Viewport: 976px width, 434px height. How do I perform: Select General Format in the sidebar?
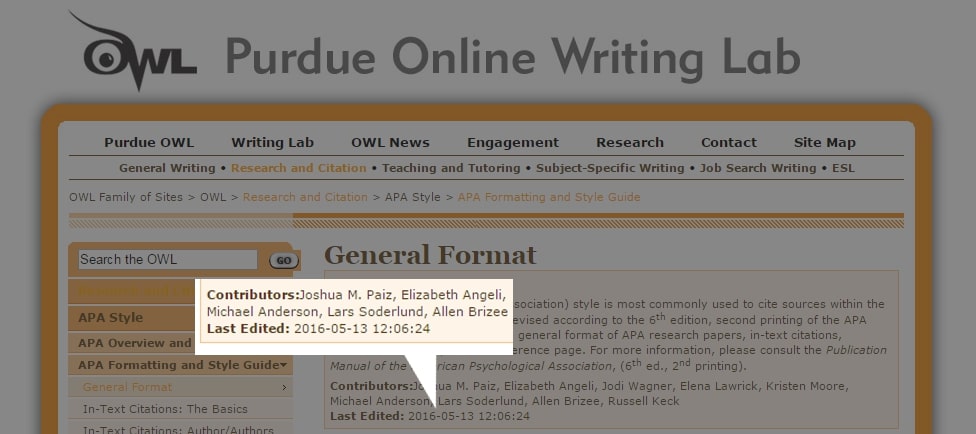(x=181, y=387)
